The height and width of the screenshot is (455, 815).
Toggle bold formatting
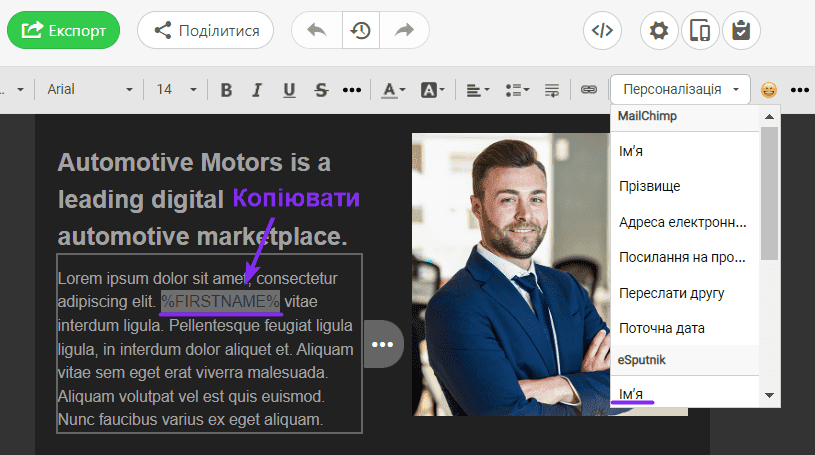226,89
